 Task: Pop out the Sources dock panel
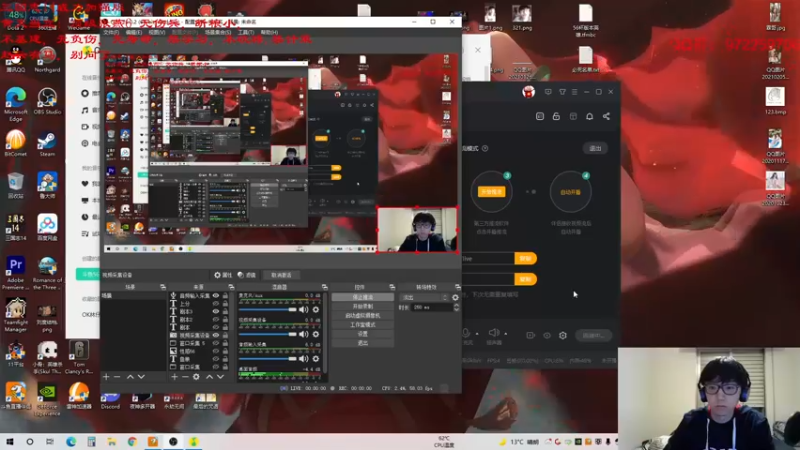[231, 287]
